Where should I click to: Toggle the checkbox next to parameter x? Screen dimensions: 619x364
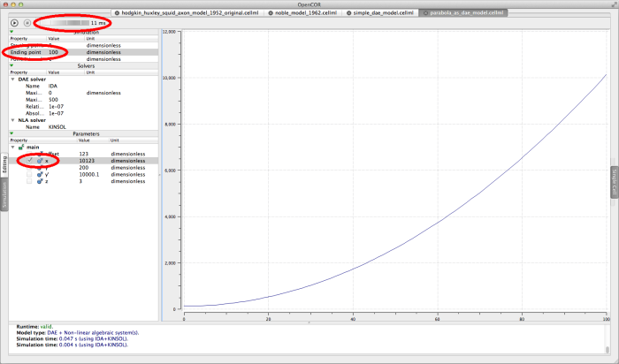pyautogui.click(x=29, y=161)
